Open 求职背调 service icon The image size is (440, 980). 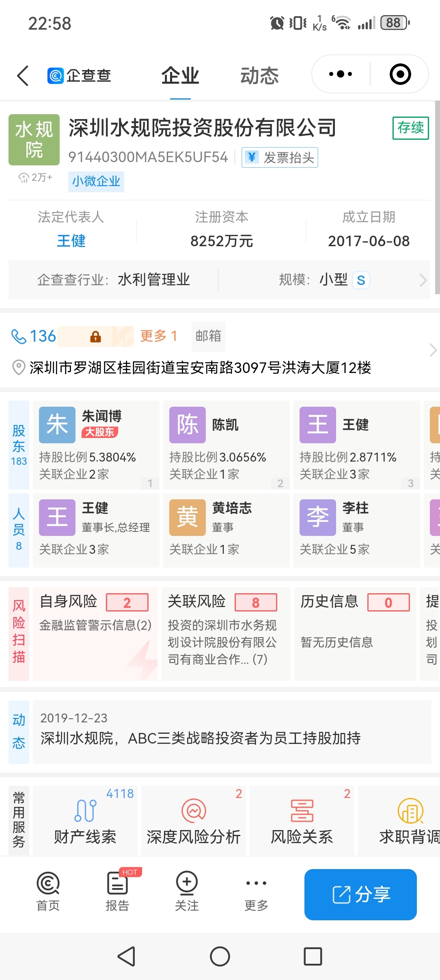pos(410,811)
